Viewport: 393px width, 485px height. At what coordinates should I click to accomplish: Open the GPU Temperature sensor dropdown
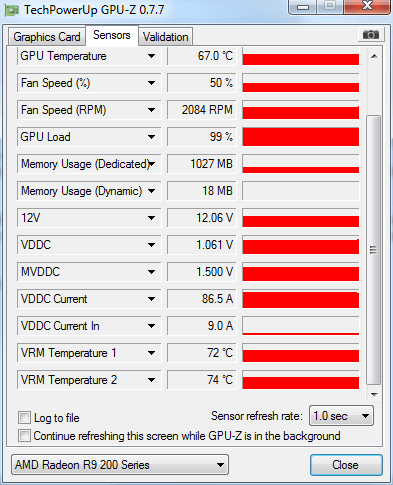click(x=151, y=56)
